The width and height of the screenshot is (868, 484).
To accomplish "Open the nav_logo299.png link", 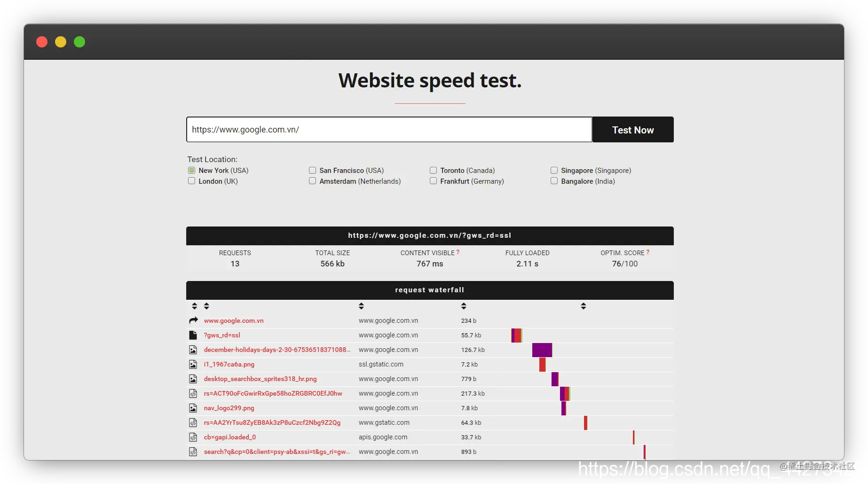I will (229, 408).
